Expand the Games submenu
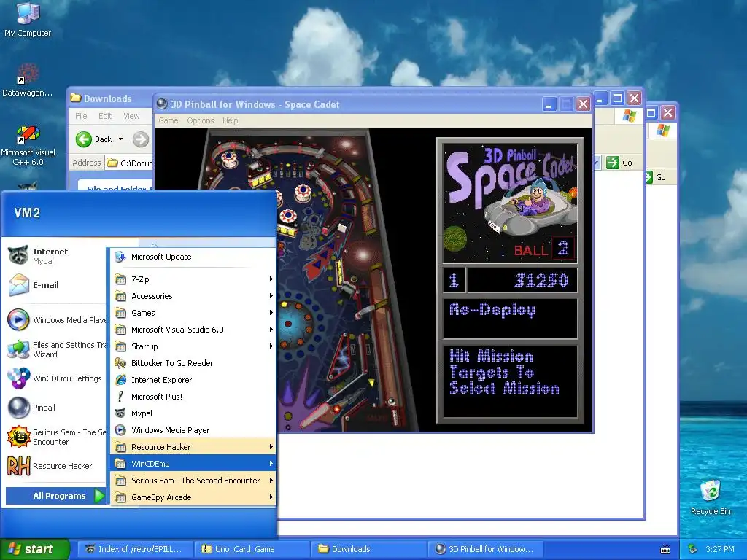The image size is (747, 560). [x=193, y=313]
